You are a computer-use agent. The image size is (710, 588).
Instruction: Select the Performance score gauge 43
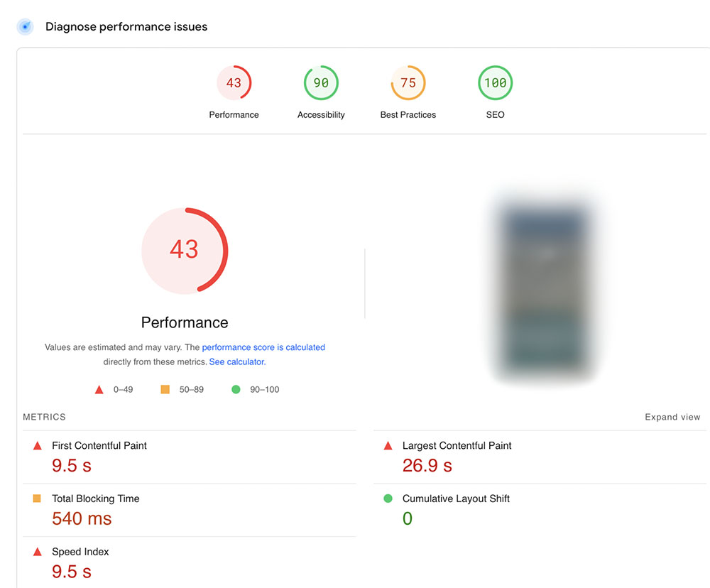pyautogui.click(x=234, y=83)
